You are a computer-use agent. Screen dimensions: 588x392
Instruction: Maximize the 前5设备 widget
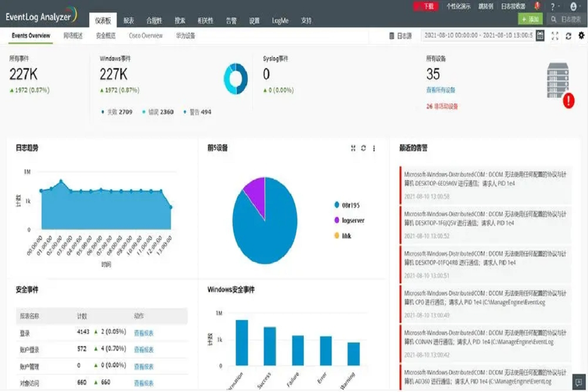click(x=353, y=148)
